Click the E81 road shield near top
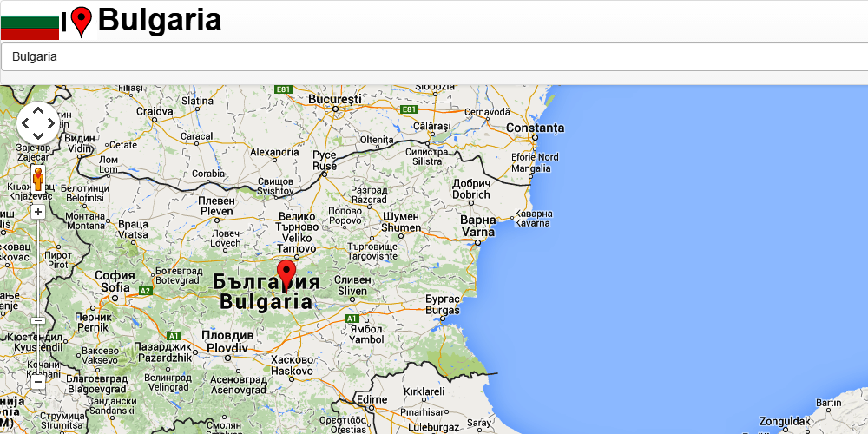Screen dimensions: 868x434 pos(283,89)
